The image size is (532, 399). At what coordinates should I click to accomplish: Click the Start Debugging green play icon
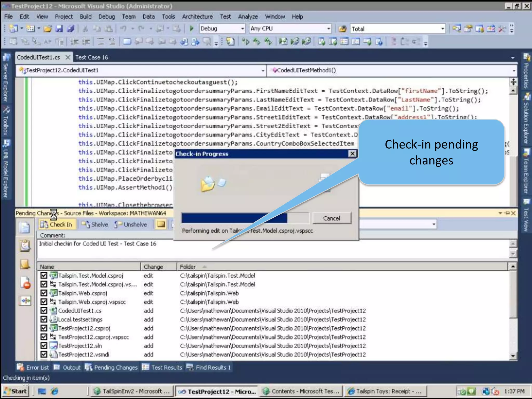192,29
